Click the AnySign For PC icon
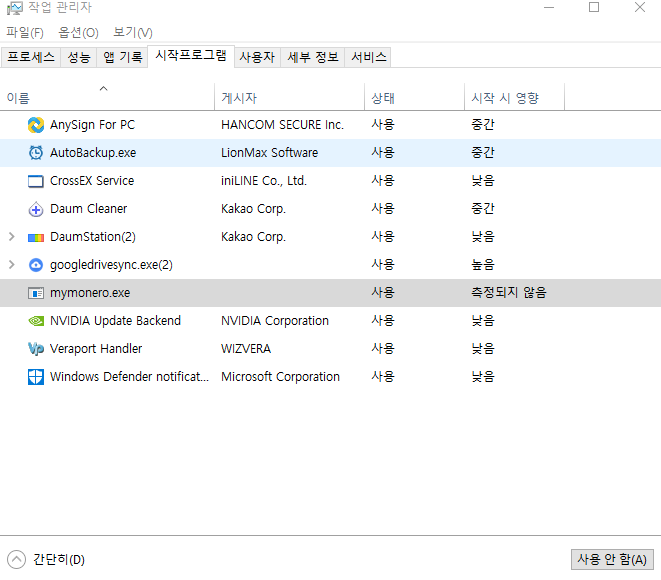Image resolution: width=661 pixels, height=580 pixels. pyautogui.click(x=36, y=125)
